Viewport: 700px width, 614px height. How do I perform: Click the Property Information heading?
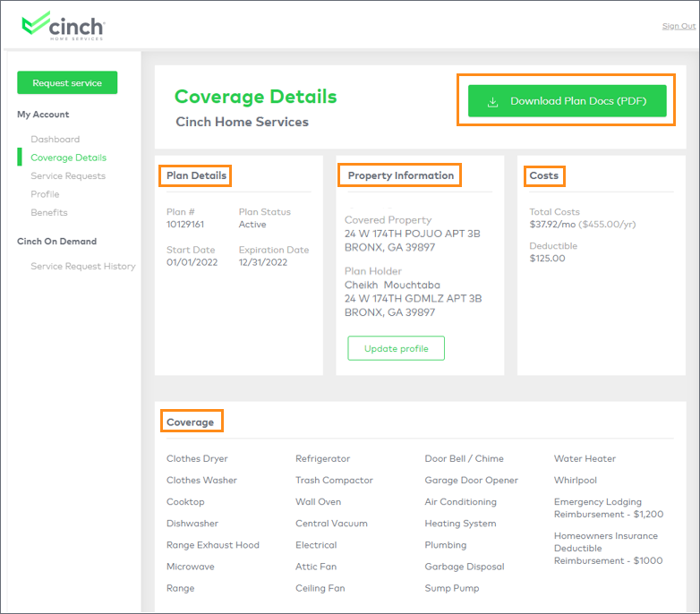pos(401,175)
